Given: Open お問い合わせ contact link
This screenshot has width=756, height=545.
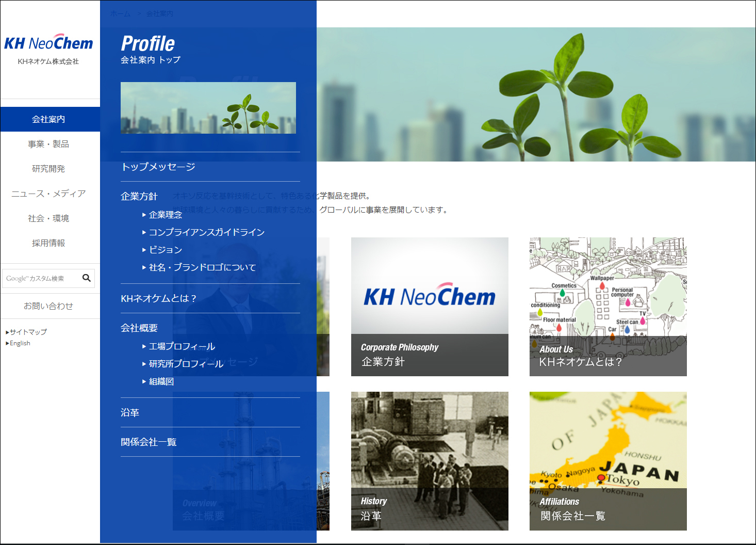Looking at the screenshot, I should [48, 306].
